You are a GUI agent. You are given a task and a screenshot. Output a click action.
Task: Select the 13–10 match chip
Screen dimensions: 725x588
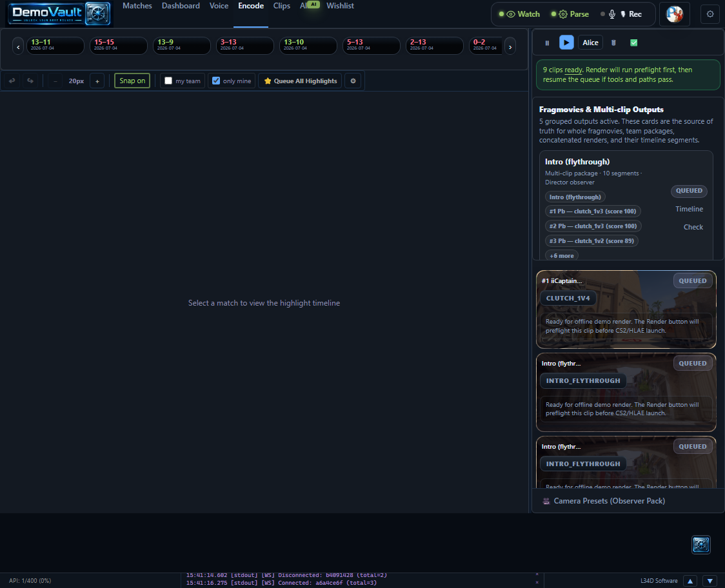(308, 46)
